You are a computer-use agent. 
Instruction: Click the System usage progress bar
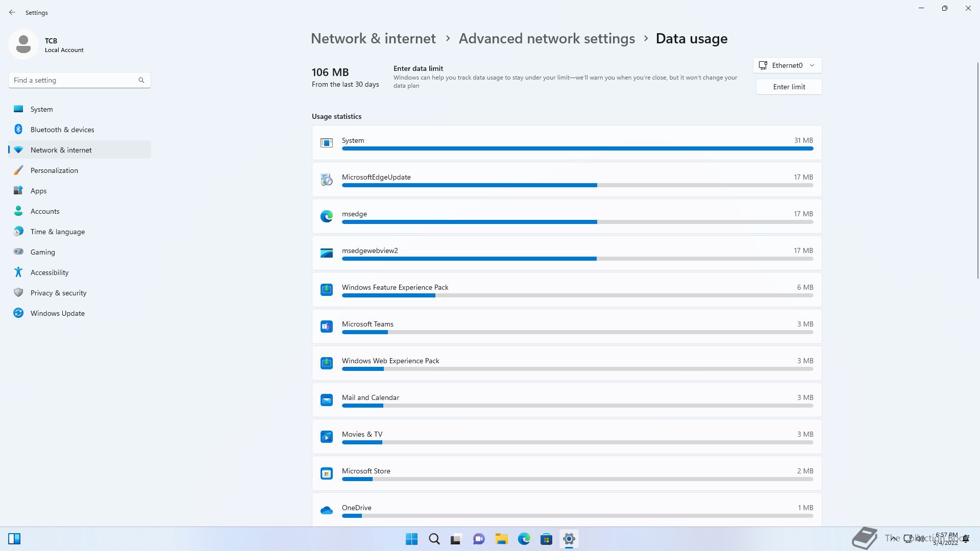coord(577,148)
